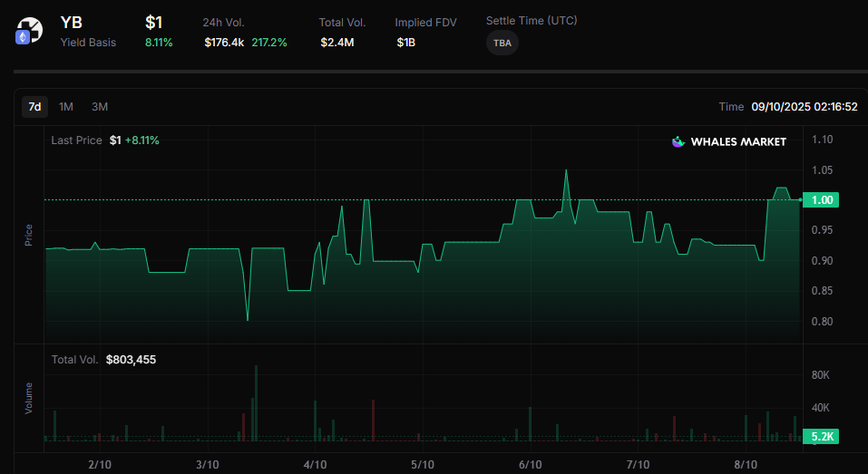Click the $2.4M total volume value
The height and width of the screenshot is (474, 868).
pos(336,43)
